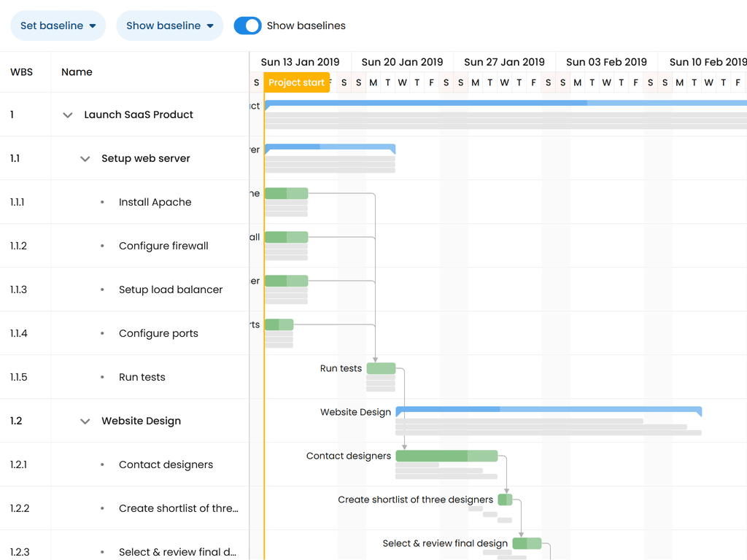The width and height of the screenshot is (747, 560).
Task: Click the Select & review final design bar
Action: [x=527, y=543]
